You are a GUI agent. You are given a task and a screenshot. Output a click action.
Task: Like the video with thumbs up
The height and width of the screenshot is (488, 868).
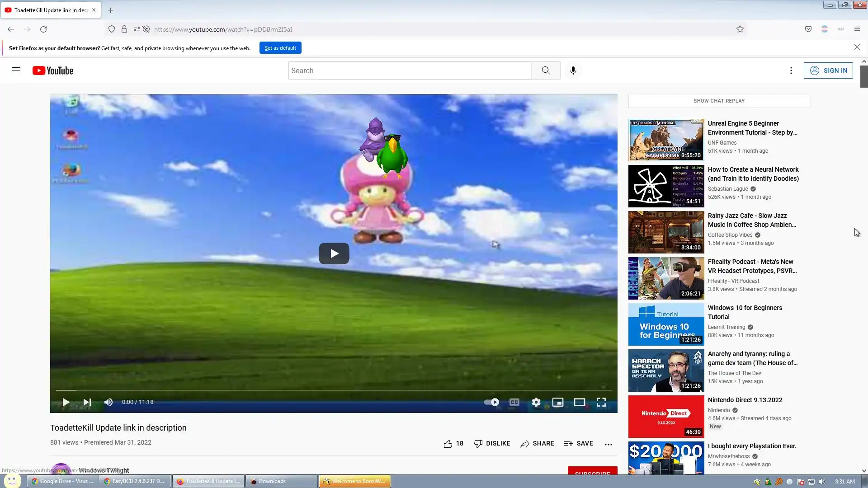(448, 444)
